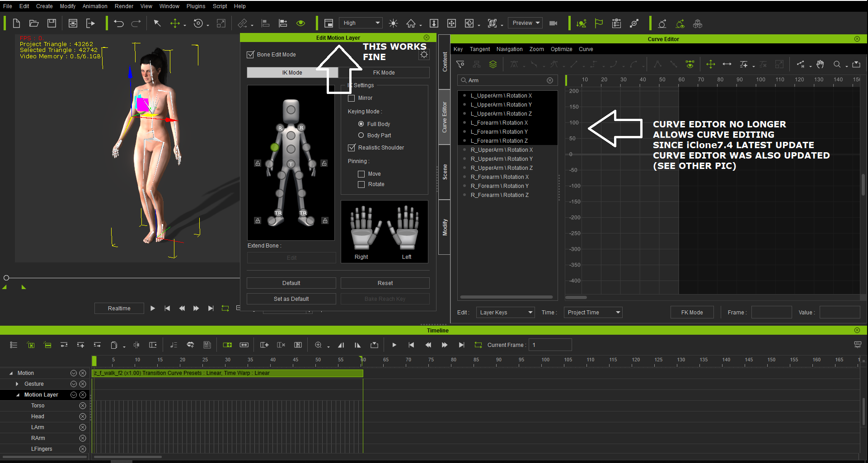Collapse the Motion Layer track
The image size is (868, 463).
[18, 395]
